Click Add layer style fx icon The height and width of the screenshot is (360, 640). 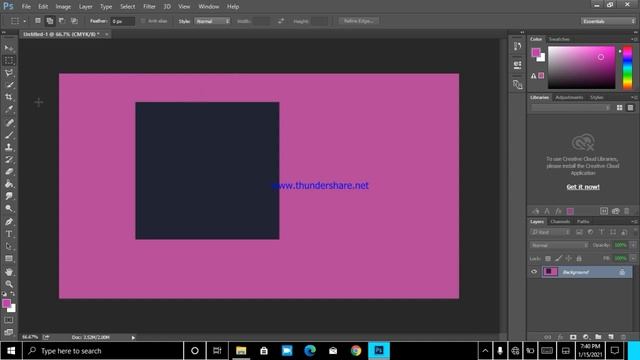(x=560, y=337)
